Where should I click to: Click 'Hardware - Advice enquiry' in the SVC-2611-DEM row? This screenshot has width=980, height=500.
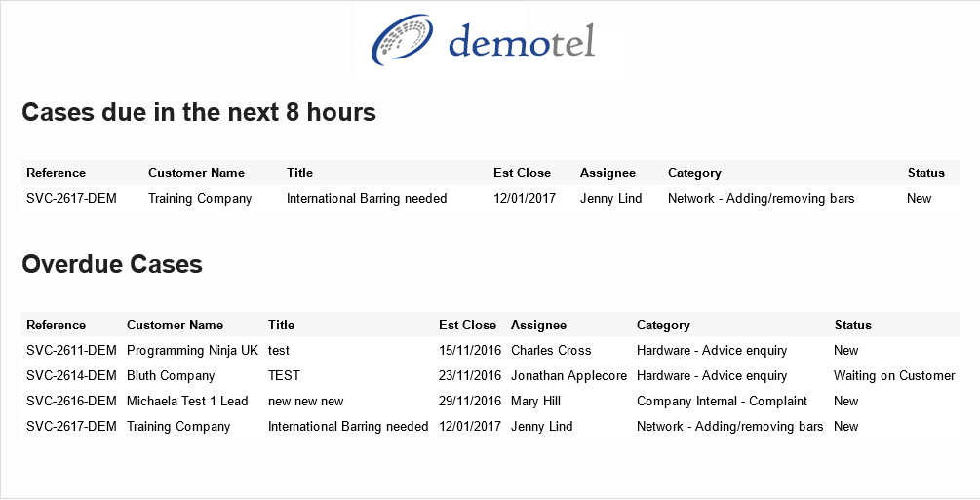pyautogui.click(x=712, y=351)
